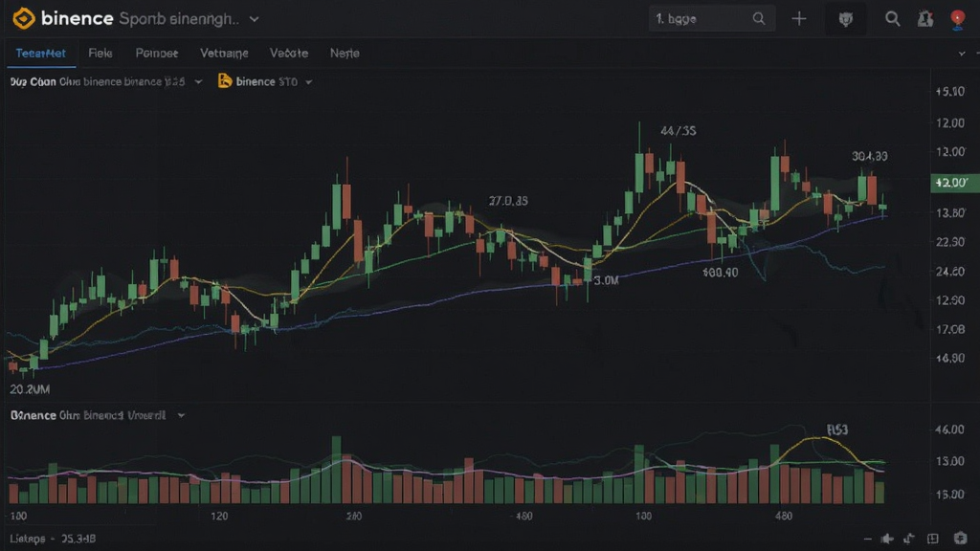Screen dimensions: 980x551
Task: Expand the dropdown next to Sponb header
Action: tap(255, 19)
